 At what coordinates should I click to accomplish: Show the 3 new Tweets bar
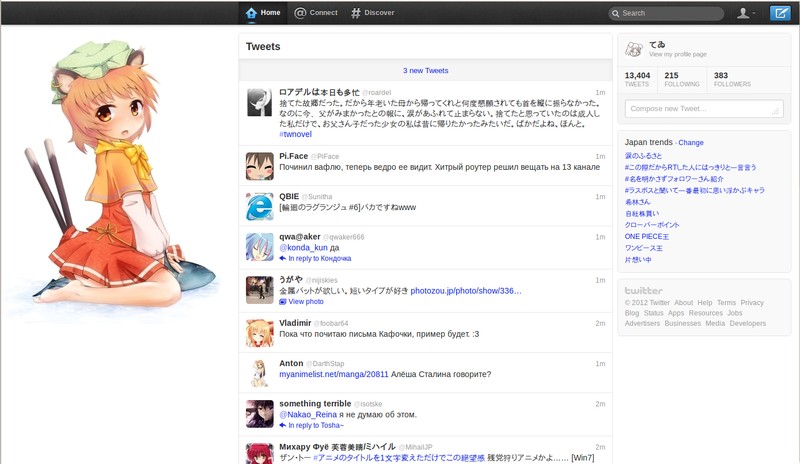[x=426, y=70]
